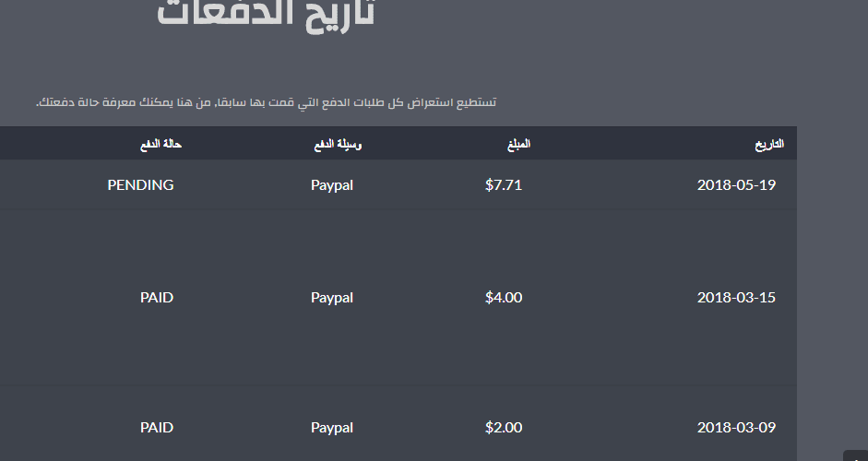Click the $7.71 amount cell

(504, 184)
